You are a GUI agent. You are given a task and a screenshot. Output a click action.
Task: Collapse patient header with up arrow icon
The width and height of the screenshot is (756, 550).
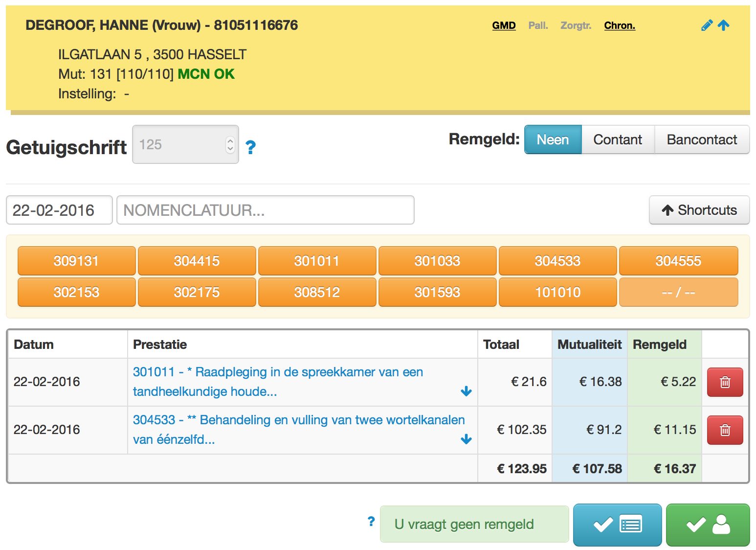coord(724,25)
